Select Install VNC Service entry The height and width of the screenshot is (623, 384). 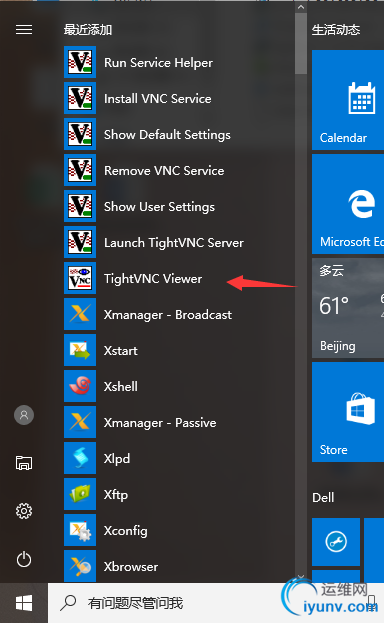click(179, 98)
